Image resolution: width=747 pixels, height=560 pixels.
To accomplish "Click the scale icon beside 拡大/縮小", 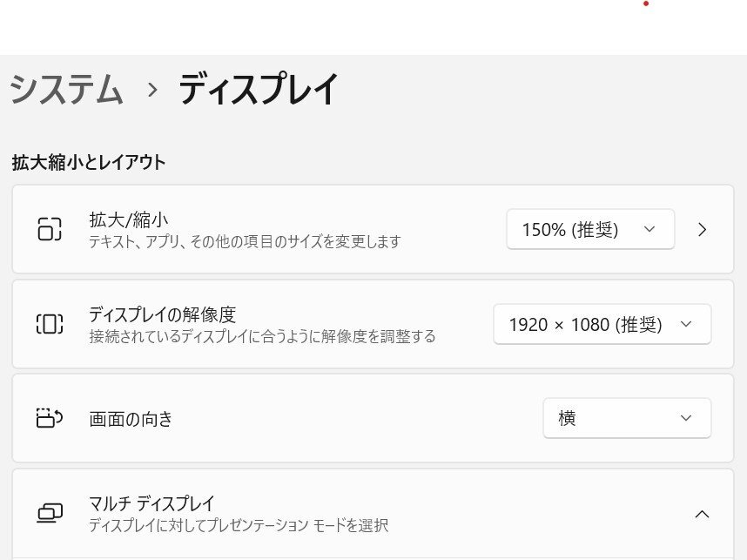I will point(50,229).
